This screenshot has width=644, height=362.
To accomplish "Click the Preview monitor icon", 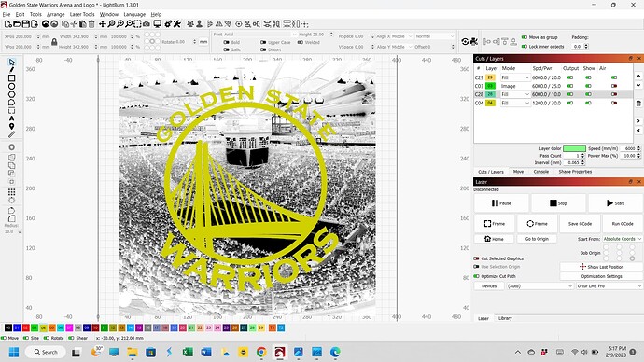I will coord(157,24).
